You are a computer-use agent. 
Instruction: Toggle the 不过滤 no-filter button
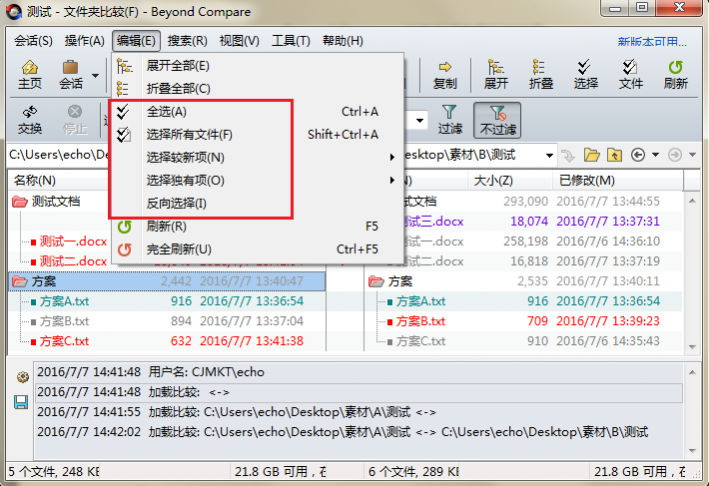497,120
